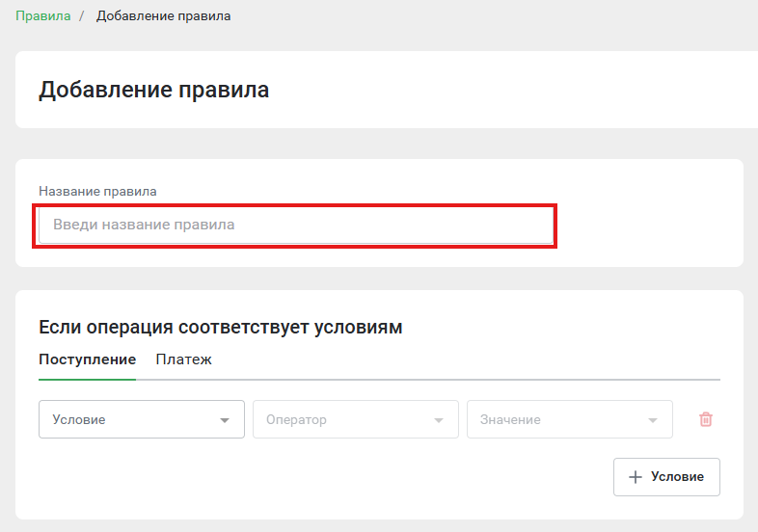The width and height of the screenshot is (758, 532).
Task: Expand the Значение dropdown field
Action: point(570,419)
